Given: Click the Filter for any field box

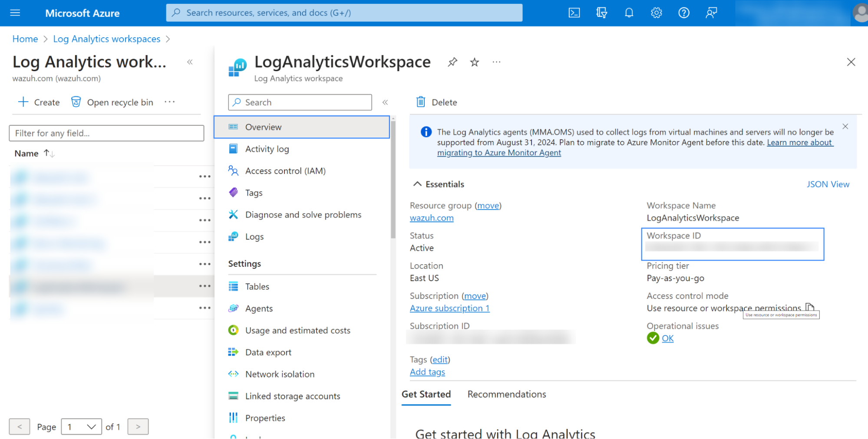Looking at the screenshot, I should click(x=106, y=133).
